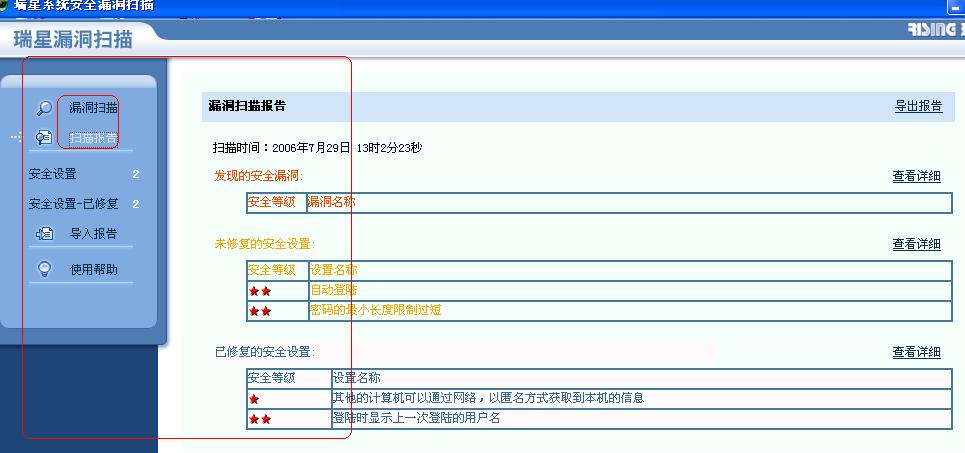Image resolution: width=965 pixels, height=453 pixels.
Task: Choose 导入报告 in the sidebar
Action: (94, 234)
